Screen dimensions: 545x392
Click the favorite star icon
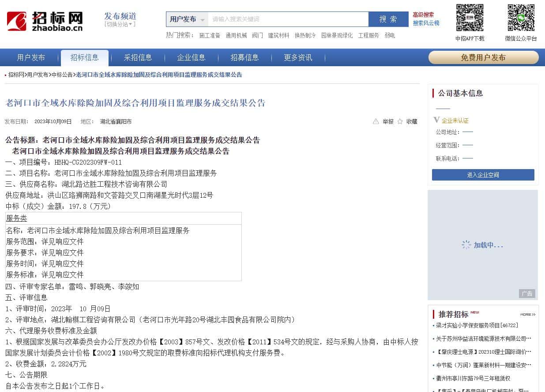tap(400, 121)
